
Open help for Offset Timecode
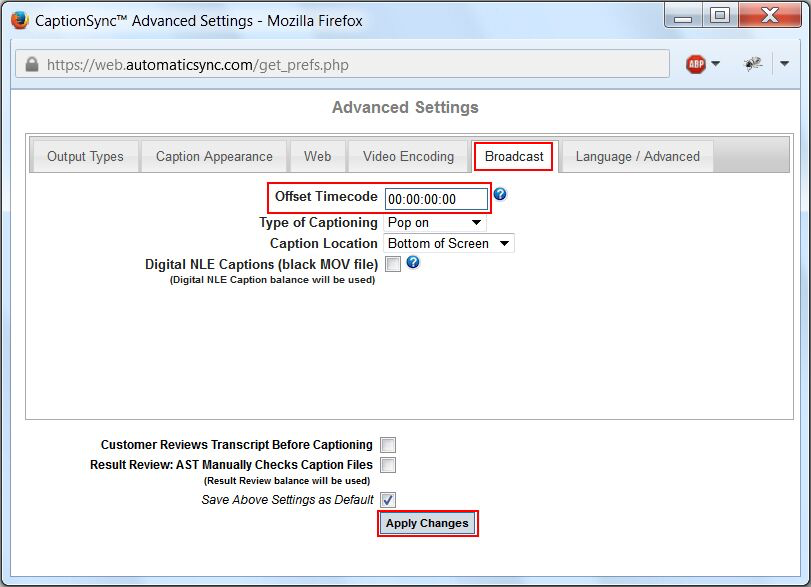(499, 195)
